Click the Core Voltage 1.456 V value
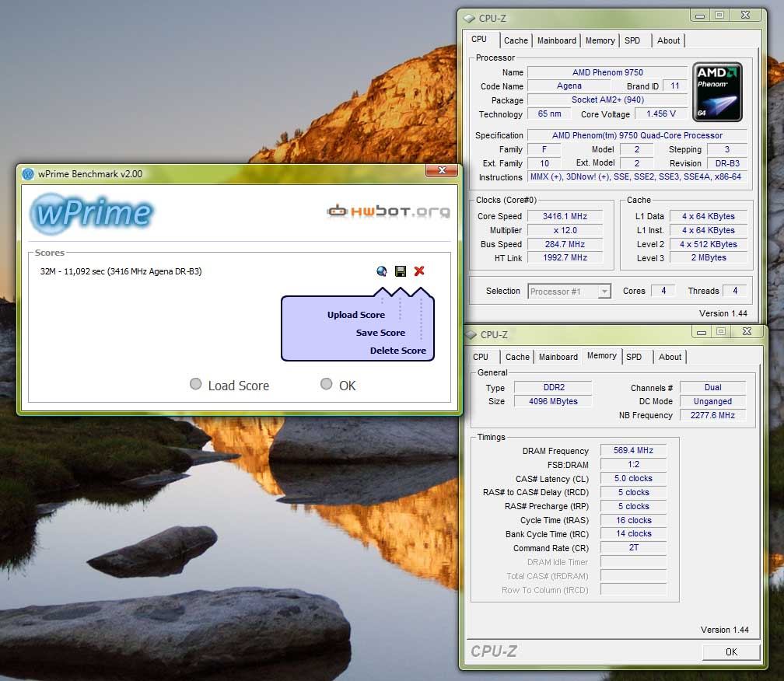 [661, 114]
